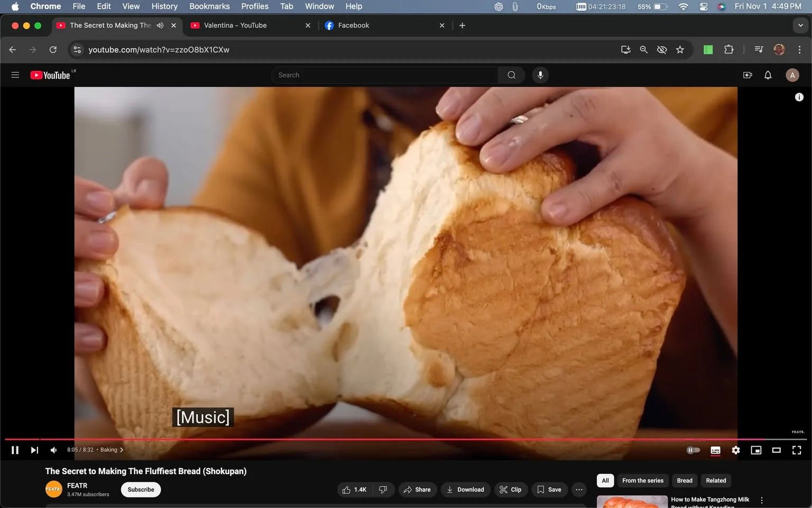Viewport: 812px width, 508px height.
Task: Focus the YouTube Search field
Action: coord(385,75)
